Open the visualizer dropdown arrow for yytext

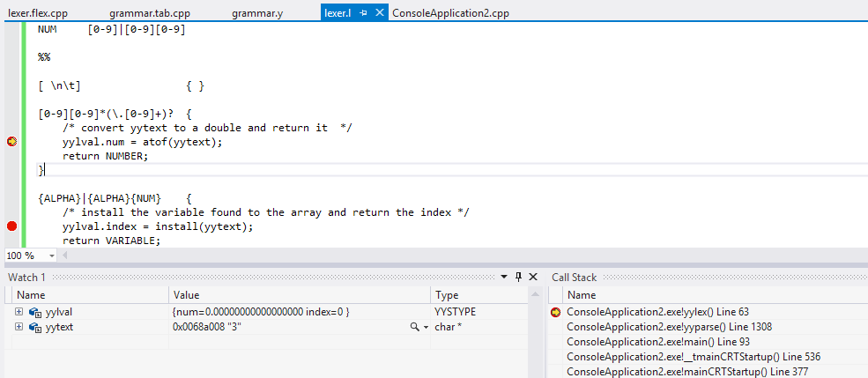click(x=426, y=327)
